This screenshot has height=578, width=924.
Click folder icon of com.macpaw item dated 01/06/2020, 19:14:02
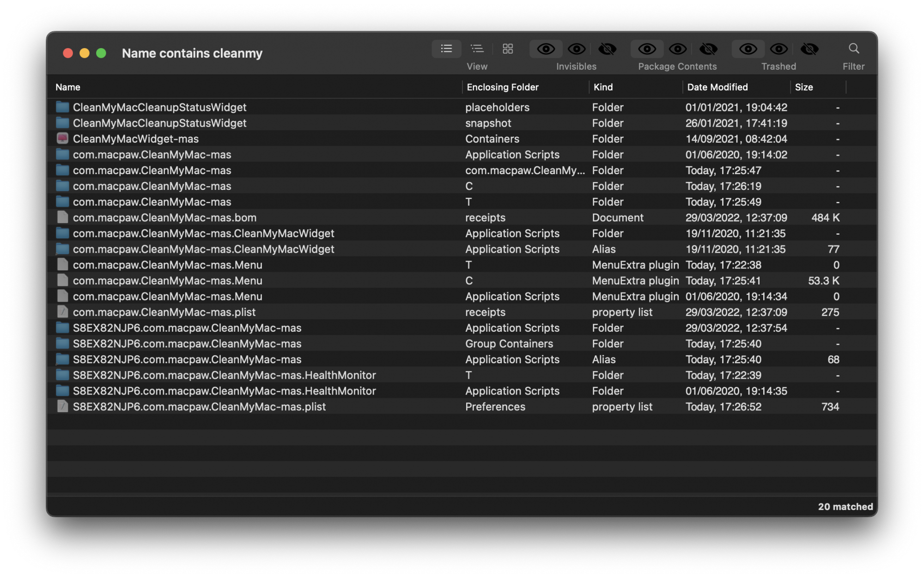pos(62,154)
